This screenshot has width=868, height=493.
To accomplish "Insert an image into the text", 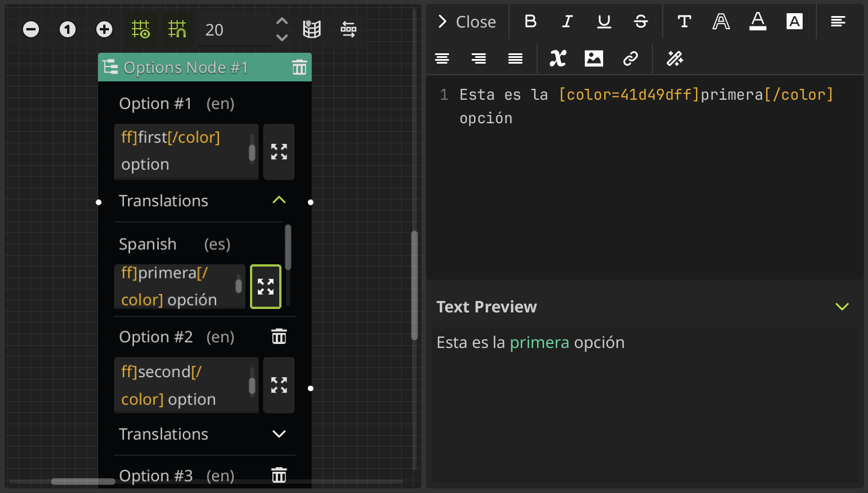I will (593, 58).
